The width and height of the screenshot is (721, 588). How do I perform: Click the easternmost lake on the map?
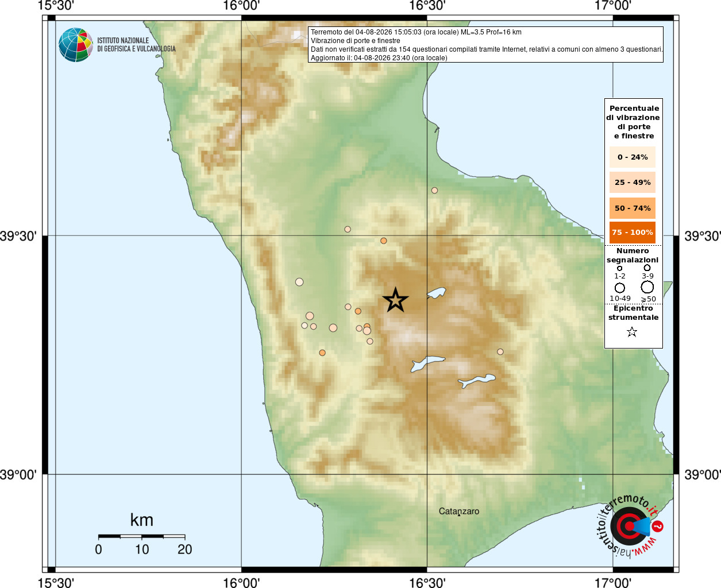tap(477, 381)
